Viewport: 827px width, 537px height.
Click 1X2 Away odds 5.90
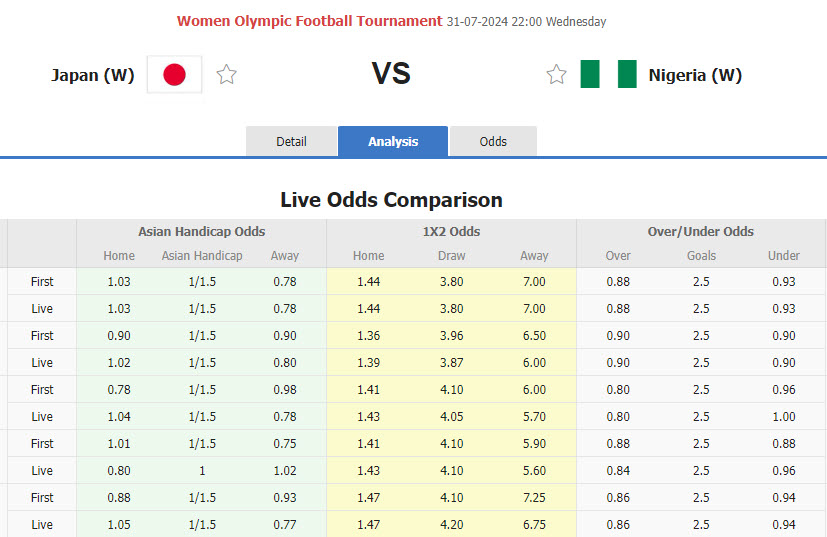[534, 443]
